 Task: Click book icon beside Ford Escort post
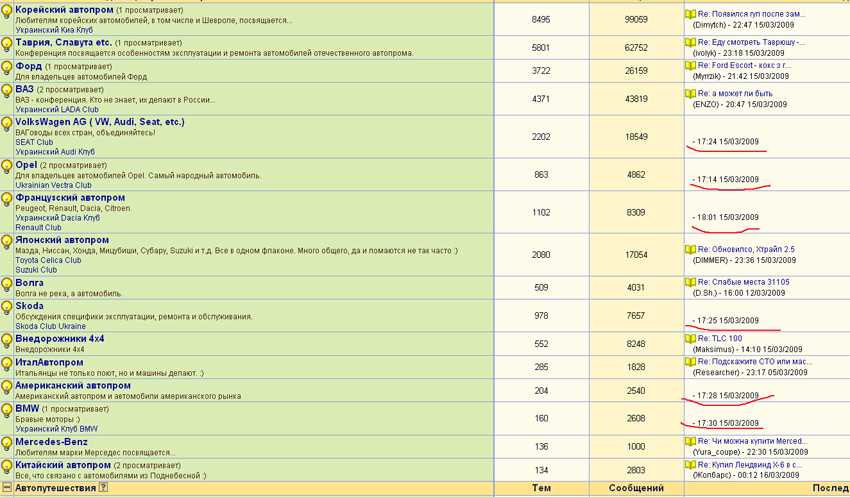pyautogui.click(x=690, y=66)
